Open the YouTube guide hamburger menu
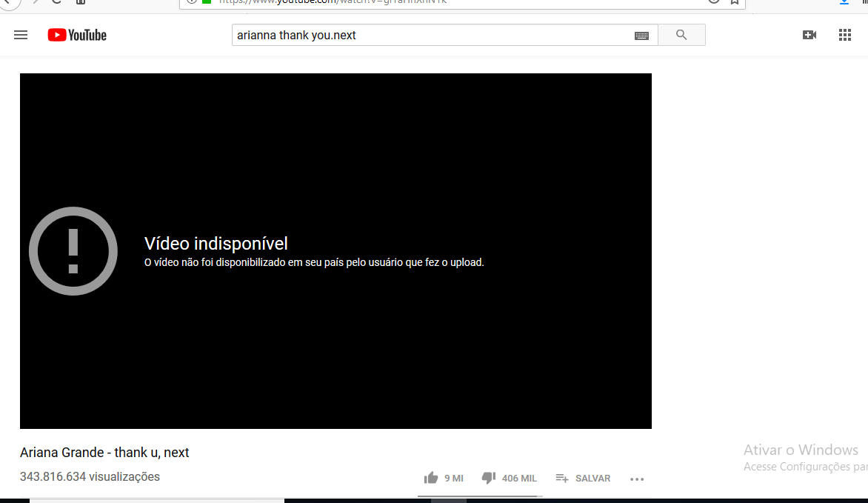 pos(21,35)
